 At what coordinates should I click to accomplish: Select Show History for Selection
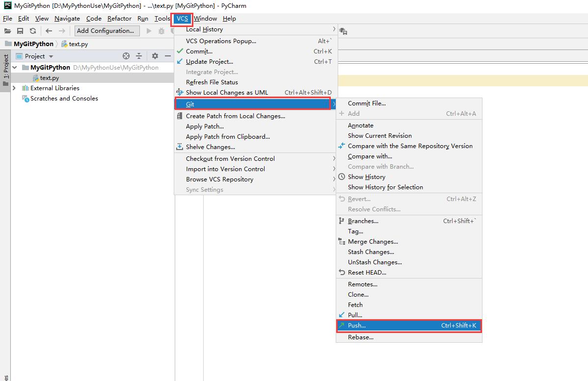409,187
